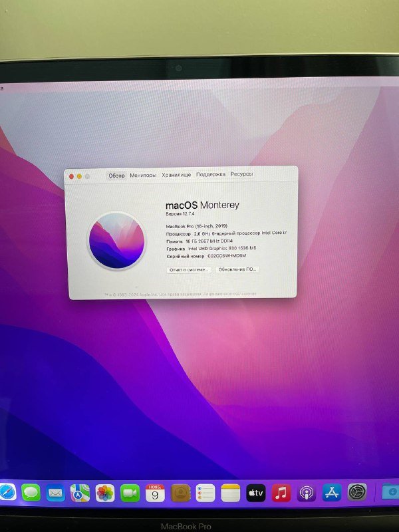Switch to the Мониторы tab
The height and width of the screenshot is (532, 399).
tap(143, 175)
